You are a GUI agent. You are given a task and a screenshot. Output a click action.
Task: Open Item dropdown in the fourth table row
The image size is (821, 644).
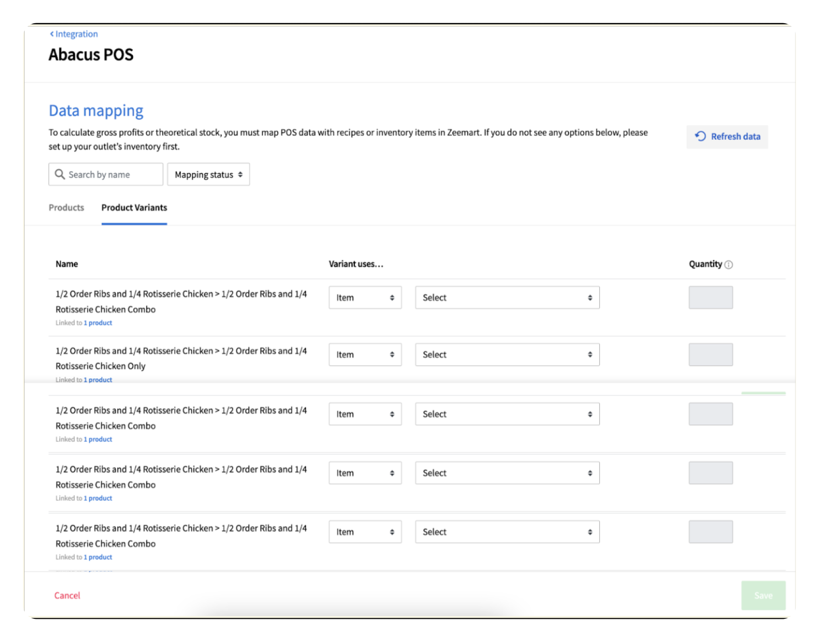click(365, 473)
